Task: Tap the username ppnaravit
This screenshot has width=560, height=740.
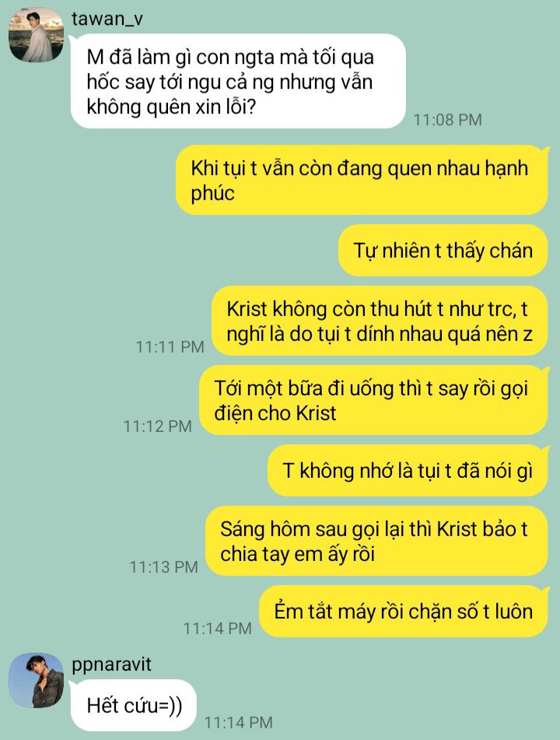Action: point(112,665)
